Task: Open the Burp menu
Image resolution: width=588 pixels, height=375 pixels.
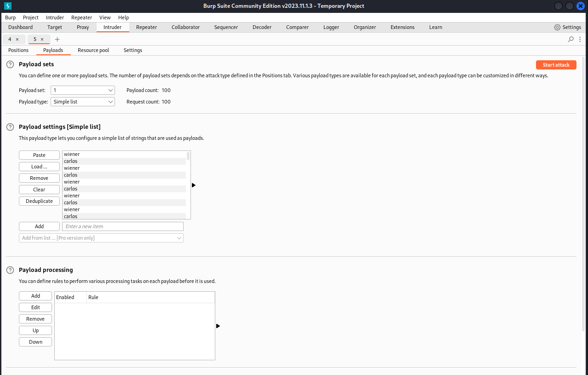Action: click(x=10, y=17)
